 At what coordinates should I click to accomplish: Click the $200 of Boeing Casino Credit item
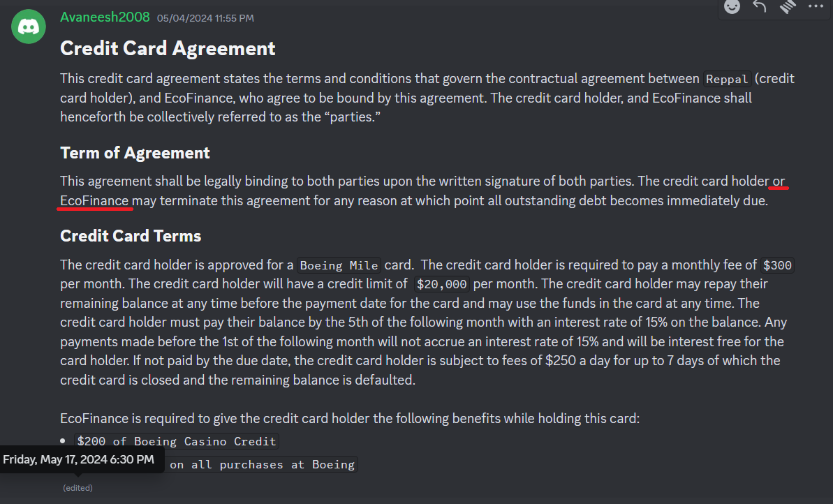pos(177,441)
